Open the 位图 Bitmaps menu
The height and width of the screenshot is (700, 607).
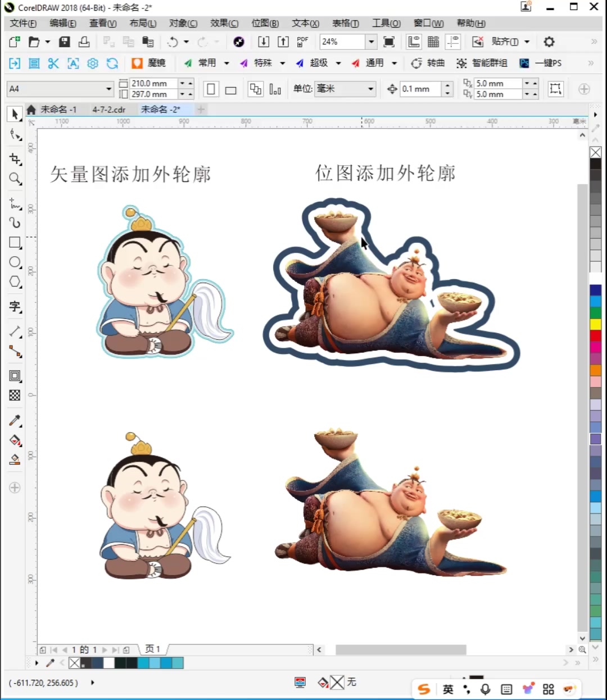pos(264,23)
